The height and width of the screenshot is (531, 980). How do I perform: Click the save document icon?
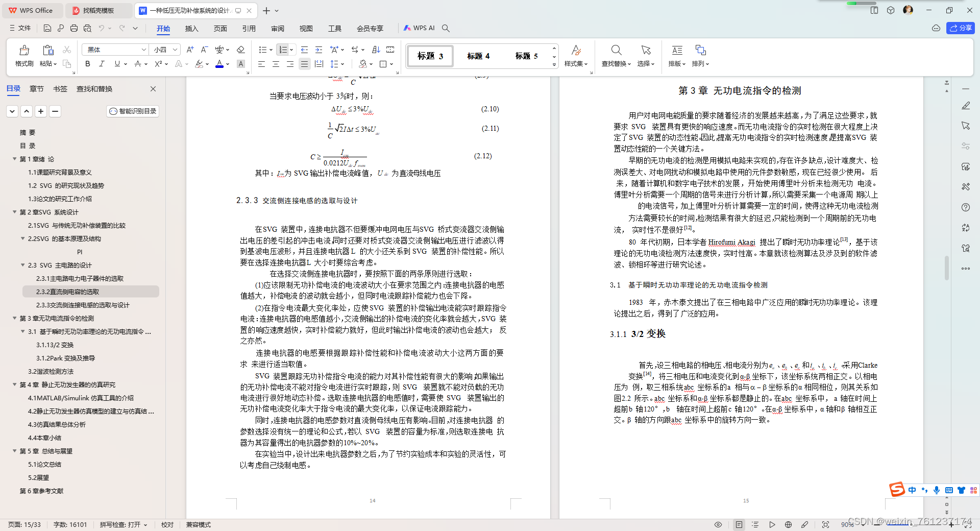[x=47, y=28]
